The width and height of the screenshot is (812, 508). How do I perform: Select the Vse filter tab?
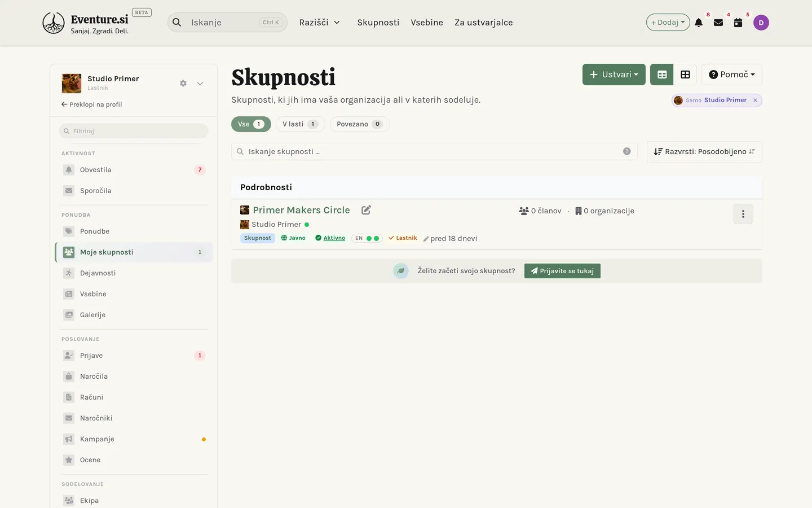(x=251, y=124)
